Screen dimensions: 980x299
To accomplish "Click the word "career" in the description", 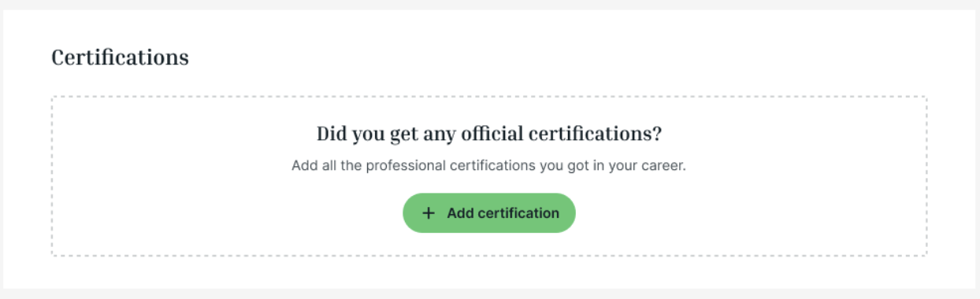I will coord(666,167).
